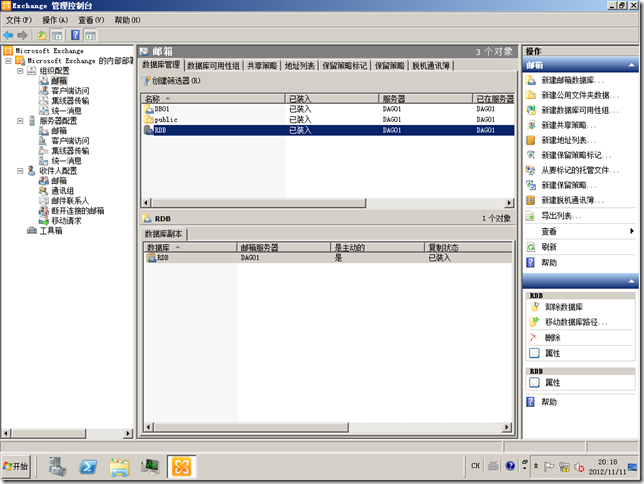Open the 文件 menu
644x484 pixels.
click(x=18, y=20)
